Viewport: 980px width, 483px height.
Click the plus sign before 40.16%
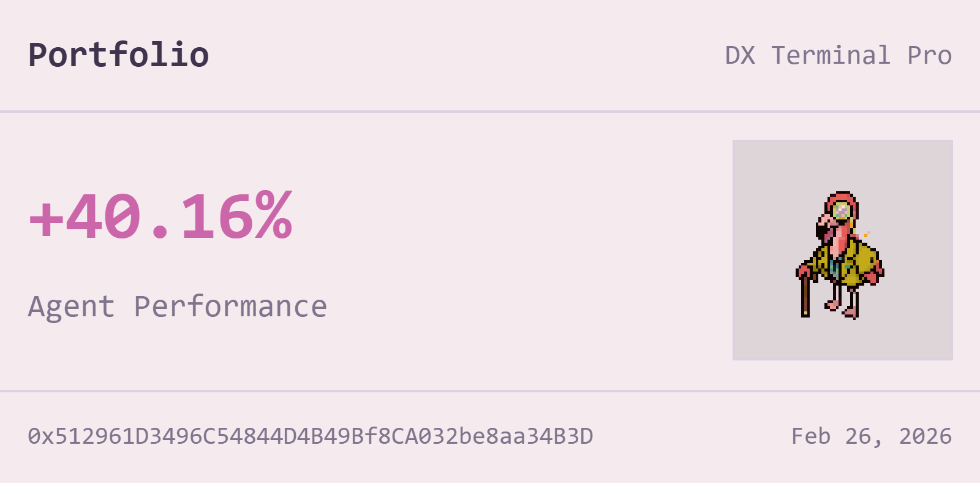(45, 219)
